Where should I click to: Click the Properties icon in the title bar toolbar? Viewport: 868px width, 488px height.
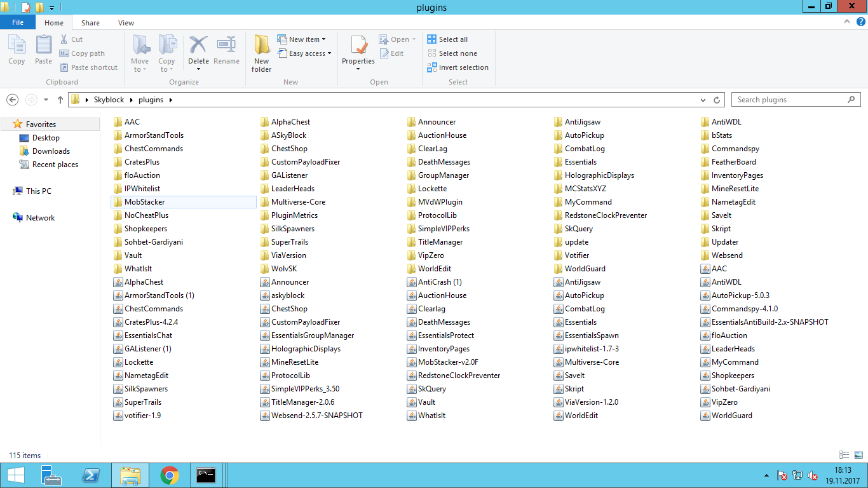pyautogui.click(x=25, y=8)
